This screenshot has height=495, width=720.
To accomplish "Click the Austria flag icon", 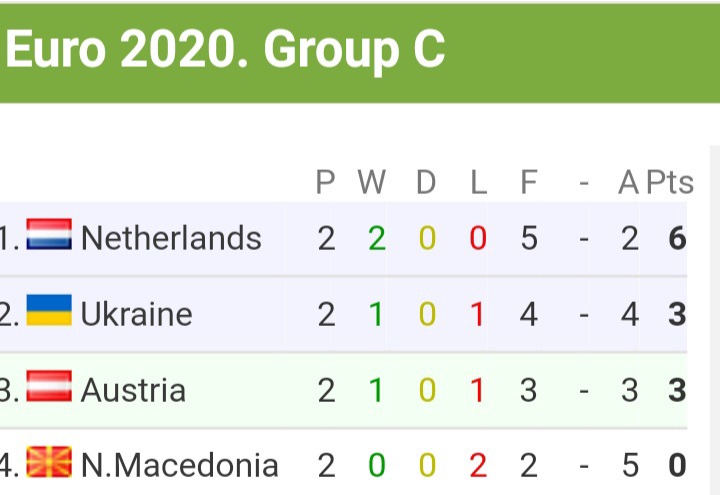I will pyautogui.click(x=49, y=388).
